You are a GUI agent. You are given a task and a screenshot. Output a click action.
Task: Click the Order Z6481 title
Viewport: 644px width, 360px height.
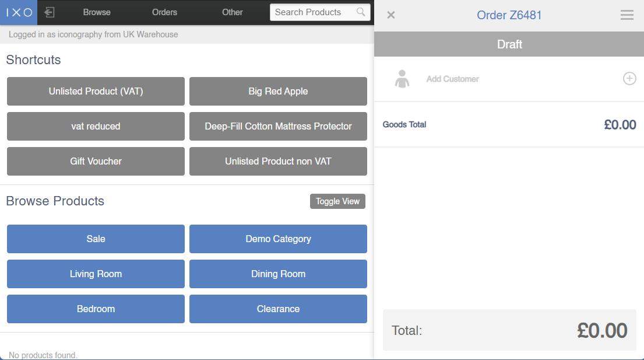pos(509,15)
